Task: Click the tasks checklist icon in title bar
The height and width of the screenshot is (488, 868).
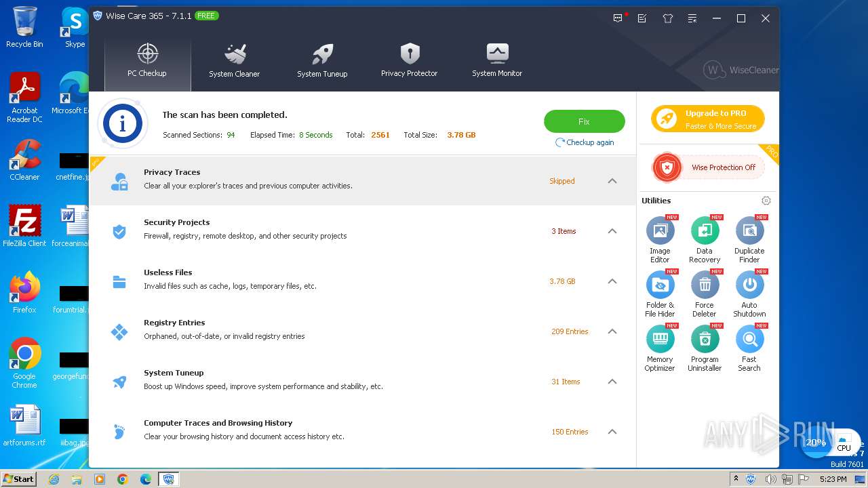Action: (642, 18)
